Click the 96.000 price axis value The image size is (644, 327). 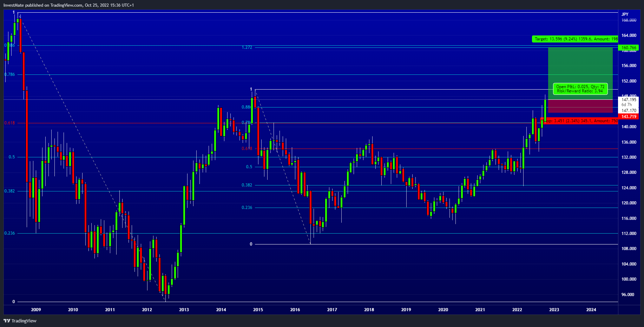[x=628, y=295]
